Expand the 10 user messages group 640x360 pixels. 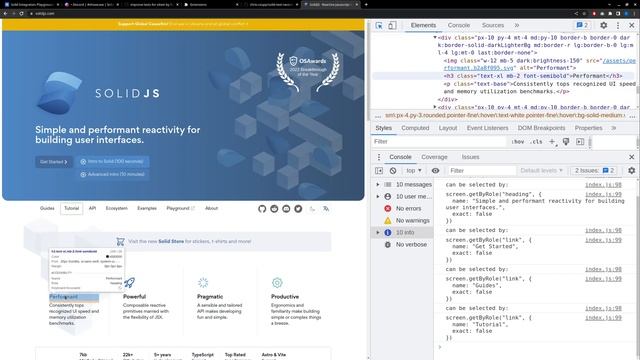(378, 196)
